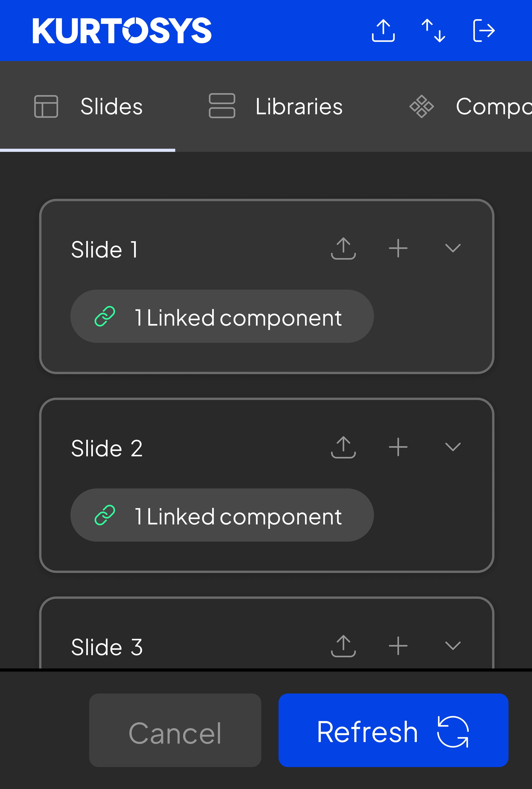532x789 pixels.
Task: Switch to the Slides tab
Action: click(88, 107)
